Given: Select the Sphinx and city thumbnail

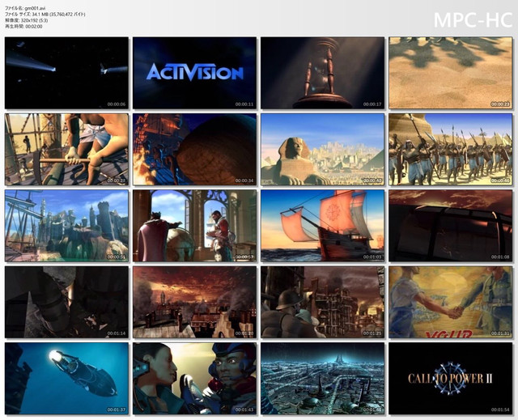Looking at the screenshot, I should click(x=322, y=149).
